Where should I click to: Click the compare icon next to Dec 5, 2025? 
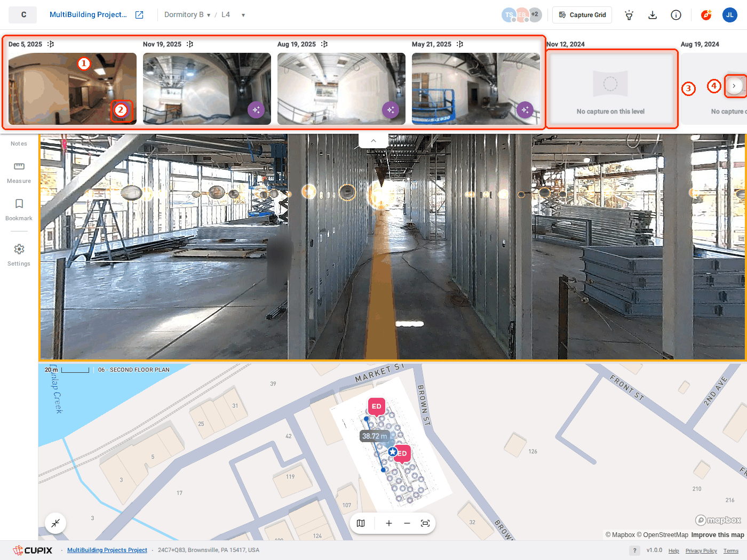click(x=51, y=44)
